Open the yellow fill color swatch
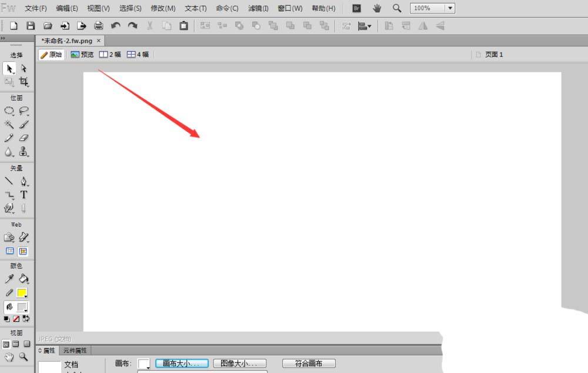Image resolution: width=588 pixels, height=373 pixels. (x=22, y=292)
